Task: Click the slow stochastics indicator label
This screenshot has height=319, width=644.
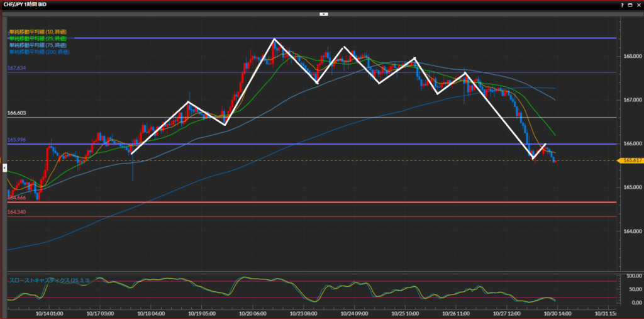Action: point(50,280)
